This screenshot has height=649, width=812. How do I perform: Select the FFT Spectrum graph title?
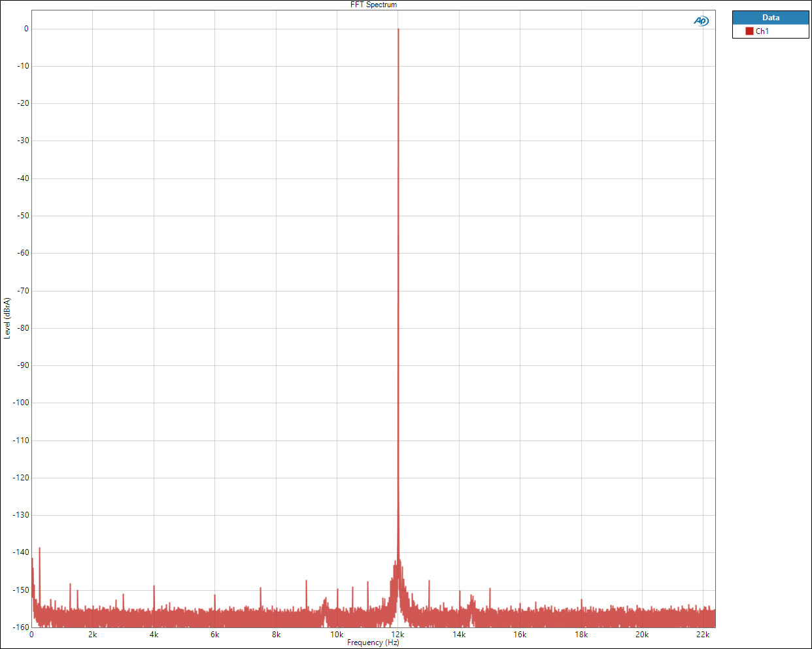[x=373, y=5]
